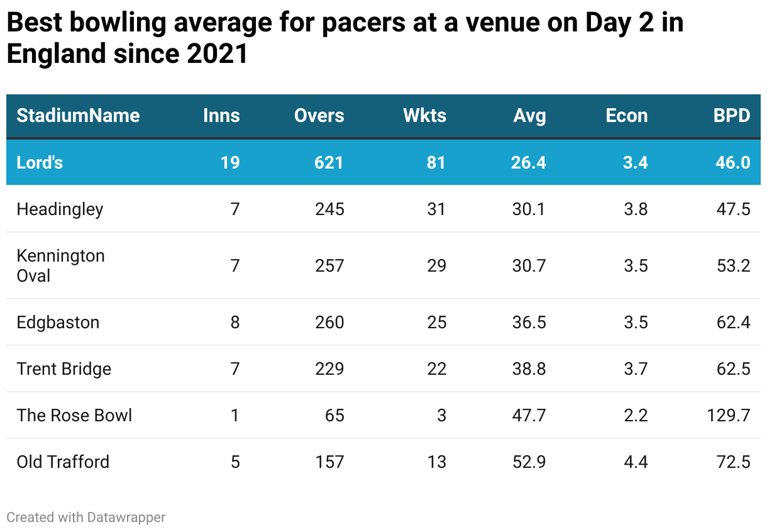Click the Headingley stadium cell
767x532 pixels.
pyautogui.click(x=60, y=209)
